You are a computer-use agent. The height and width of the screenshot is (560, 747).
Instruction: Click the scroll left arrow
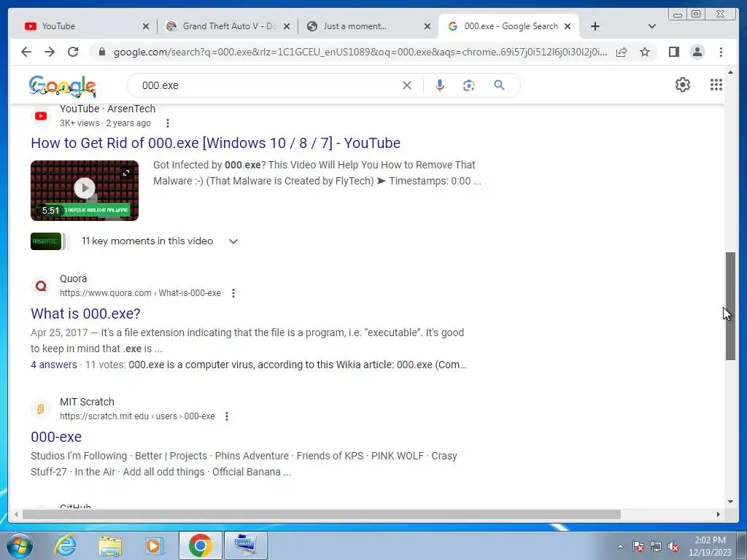pyautogui.click(x=16, y=514)
